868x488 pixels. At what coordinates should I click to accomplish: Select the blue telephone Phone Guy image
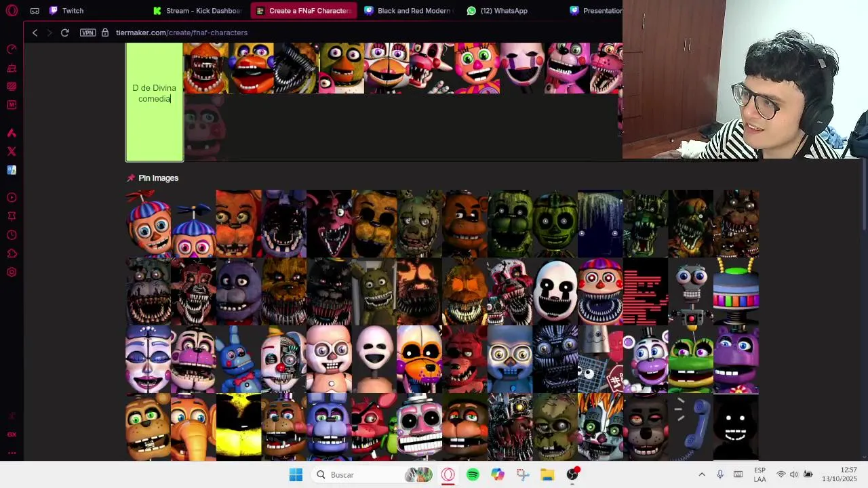pyautogui.click(x=690, y=427)
